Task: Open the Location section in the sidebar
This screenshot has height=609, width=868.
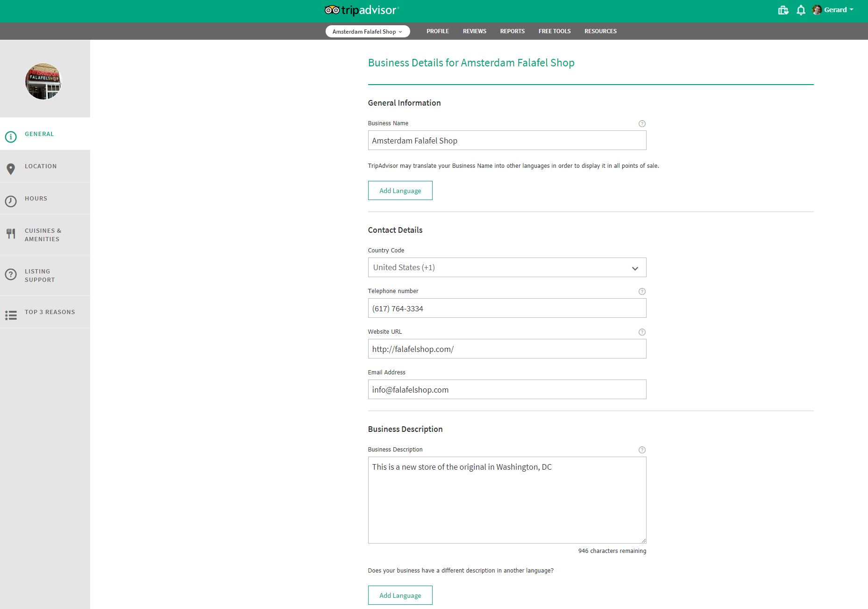Action: coord(41,166)
